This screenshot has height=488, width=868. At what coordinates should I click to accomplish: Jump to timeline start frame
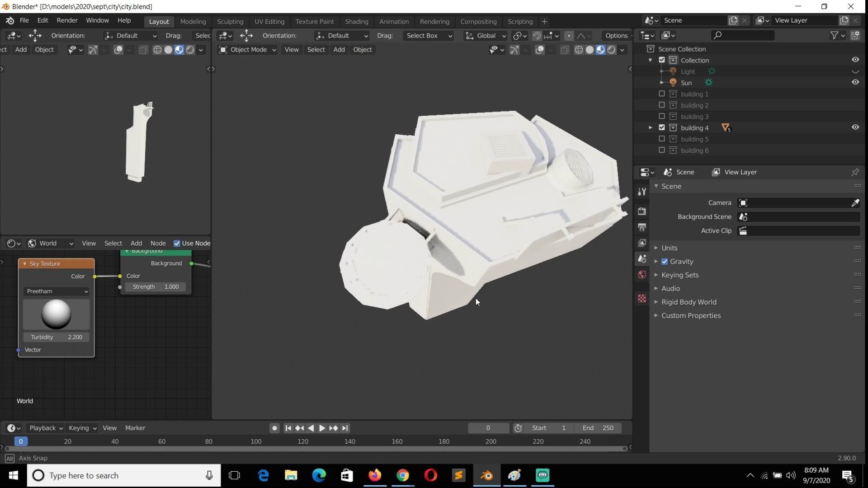tap(288, 428)
